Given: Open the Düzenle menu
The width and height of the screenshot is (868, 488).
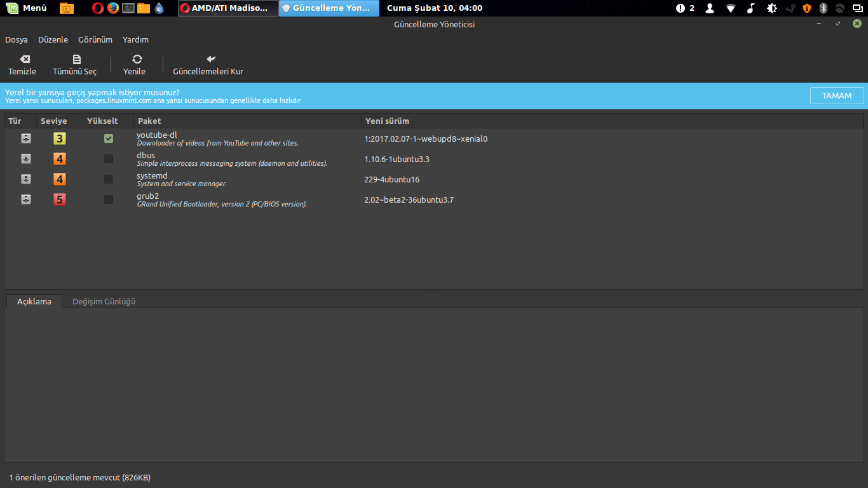Looking at the screenshot, I should (x=53, y=39).
